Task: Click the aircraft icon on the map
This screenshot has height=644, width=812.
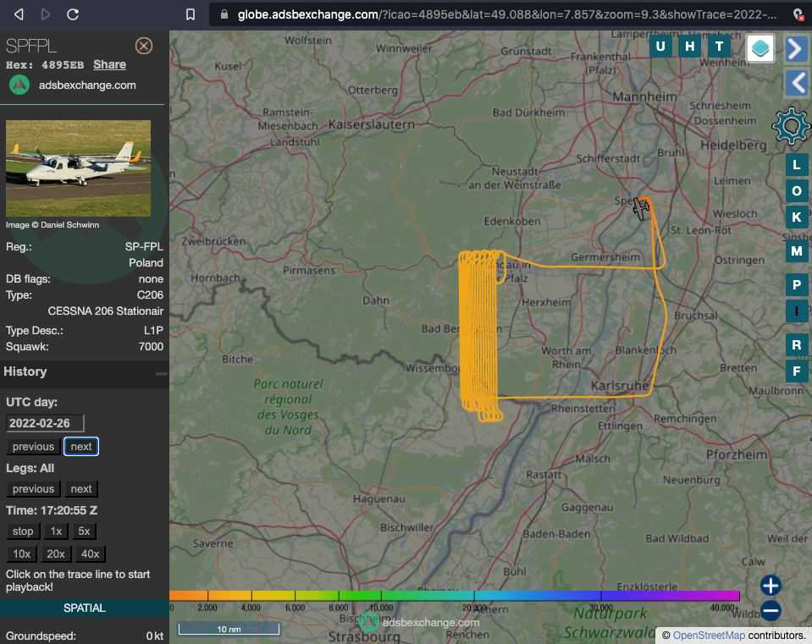Action: click(641, 209)
